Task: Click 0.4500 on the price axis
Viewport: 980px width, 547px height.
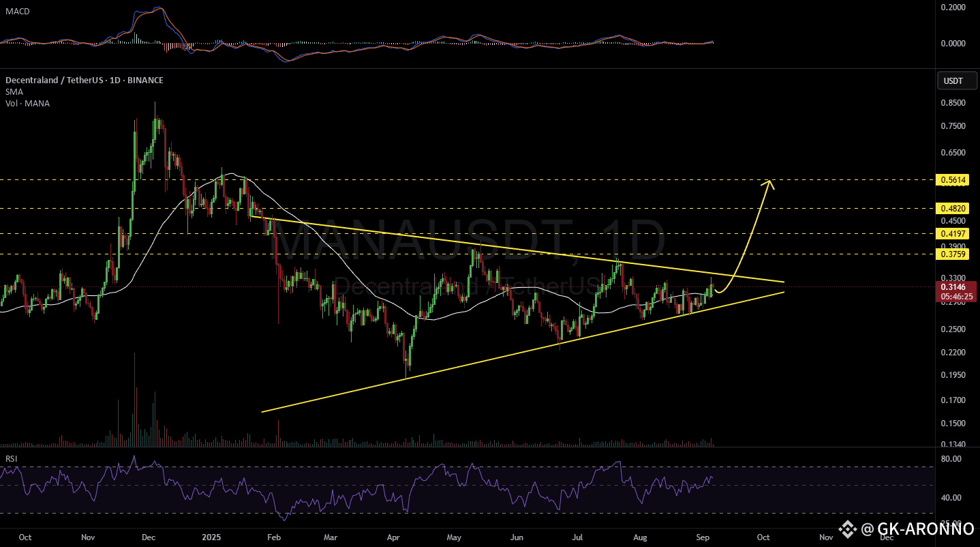Action: pyautogui.click(x=953, y=221)
